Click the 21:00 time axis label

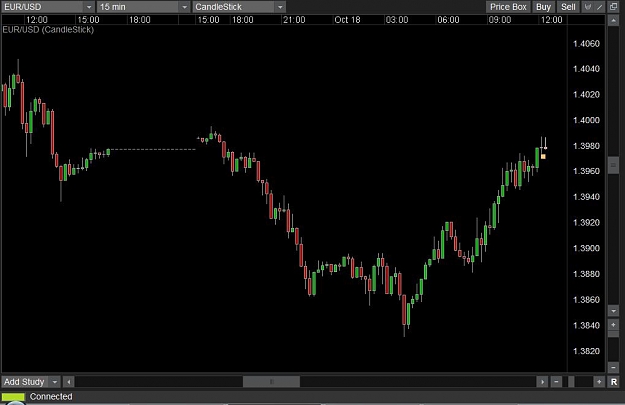pyautogui.click(x=294, y=20)
